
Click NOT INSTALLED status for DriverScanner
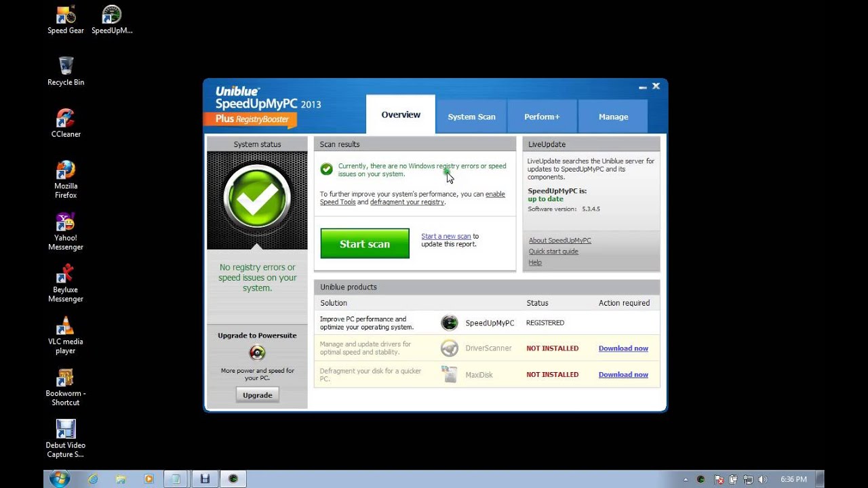pos(553,348)
